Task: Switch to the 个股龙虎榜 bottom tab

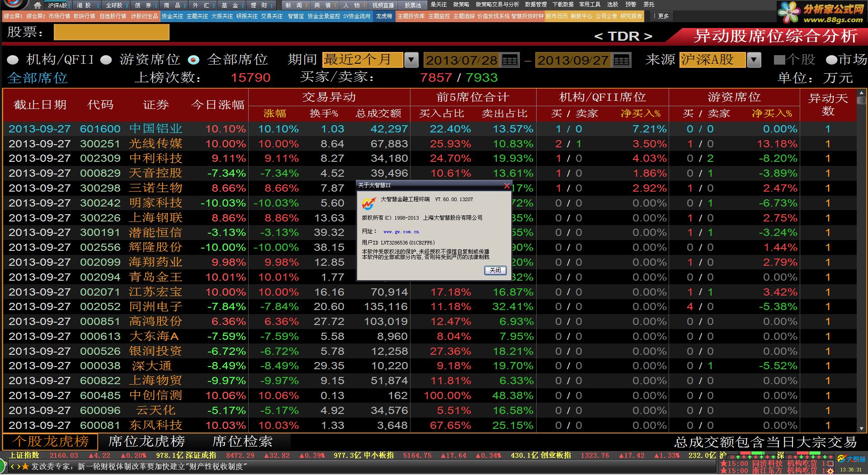Action: [x=50, y=441]
